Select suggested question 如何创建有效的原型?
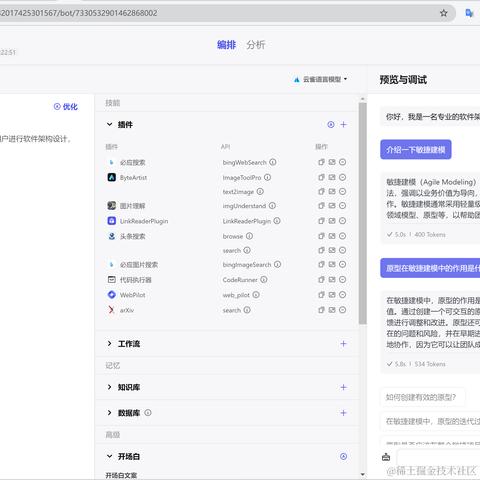 [423, 397]
